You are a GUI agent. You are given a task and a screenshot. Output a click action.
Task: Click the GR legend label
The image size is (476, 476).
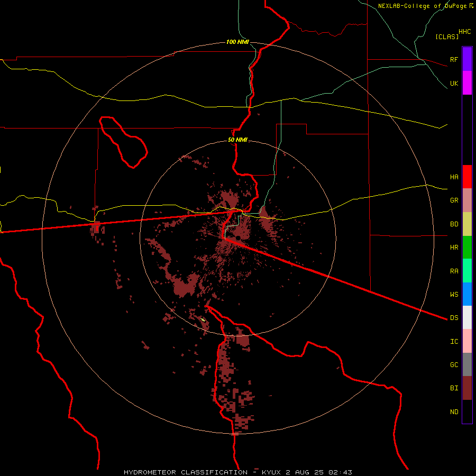[454, 200]
